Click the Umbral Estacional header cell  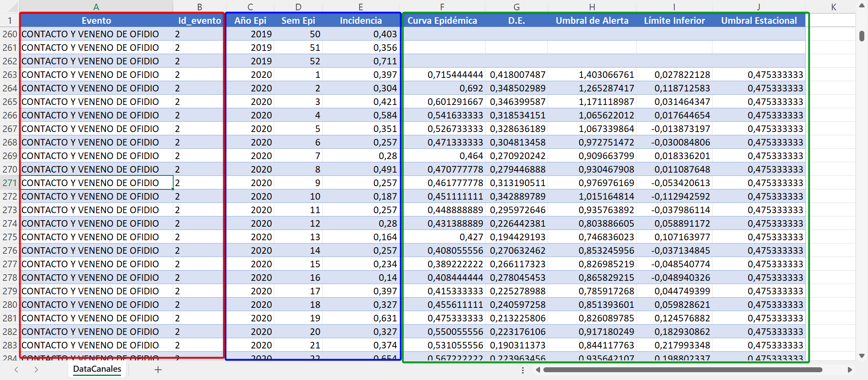click(x=758, y=20)
